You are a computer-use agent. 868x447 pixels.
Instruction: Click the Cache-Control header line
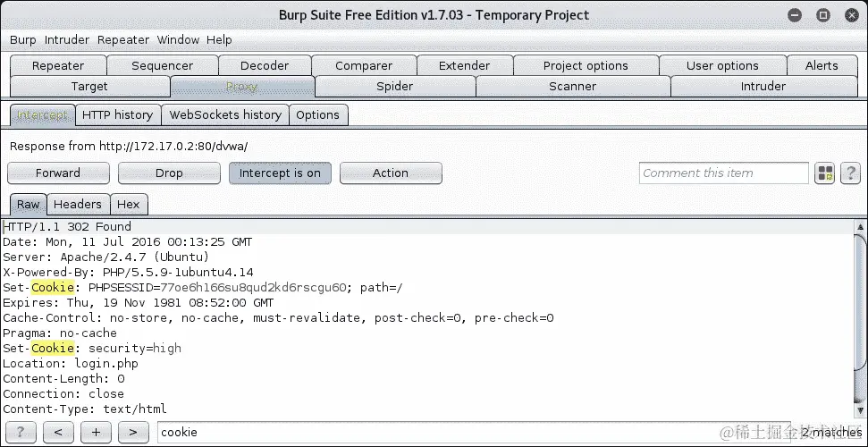278,318
